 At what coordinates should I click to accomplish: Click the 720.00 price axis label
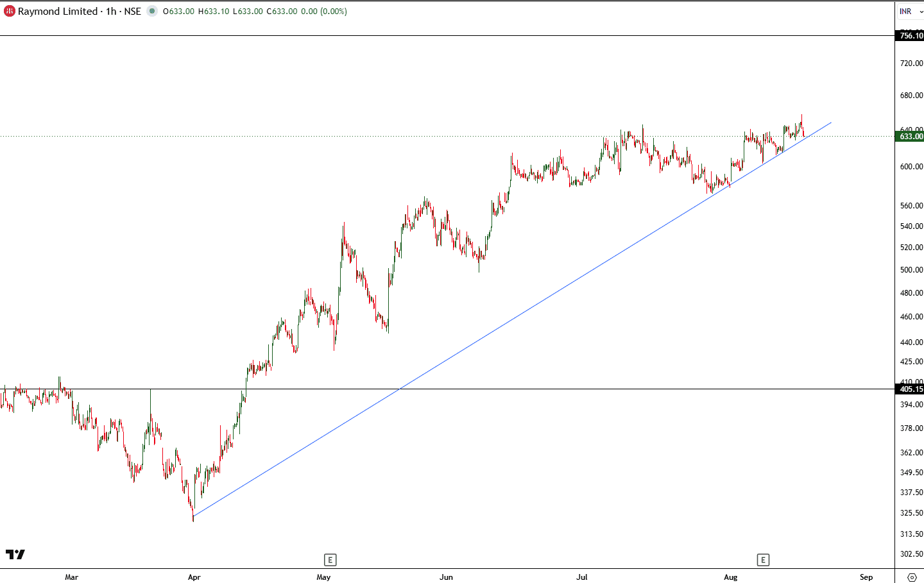point(911,63)
